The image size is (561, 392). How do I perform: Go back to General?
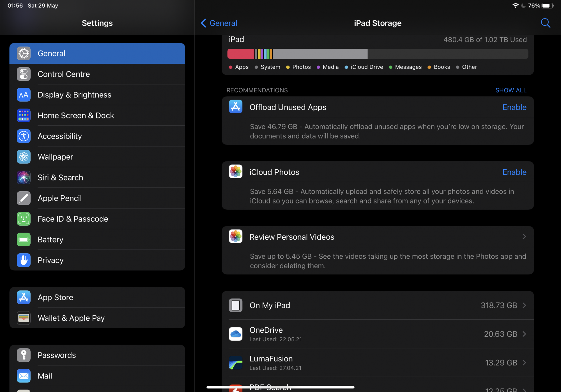pos(219,23)
